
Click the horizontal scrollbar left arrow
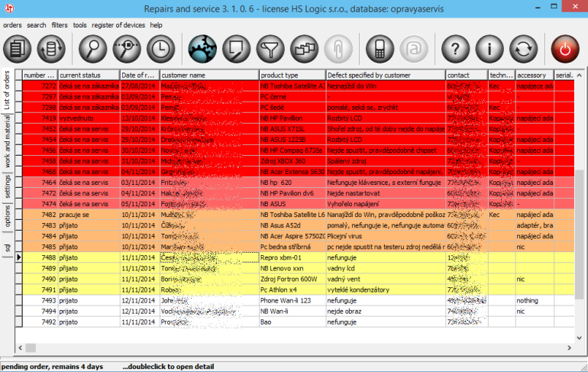click(21, 348)
